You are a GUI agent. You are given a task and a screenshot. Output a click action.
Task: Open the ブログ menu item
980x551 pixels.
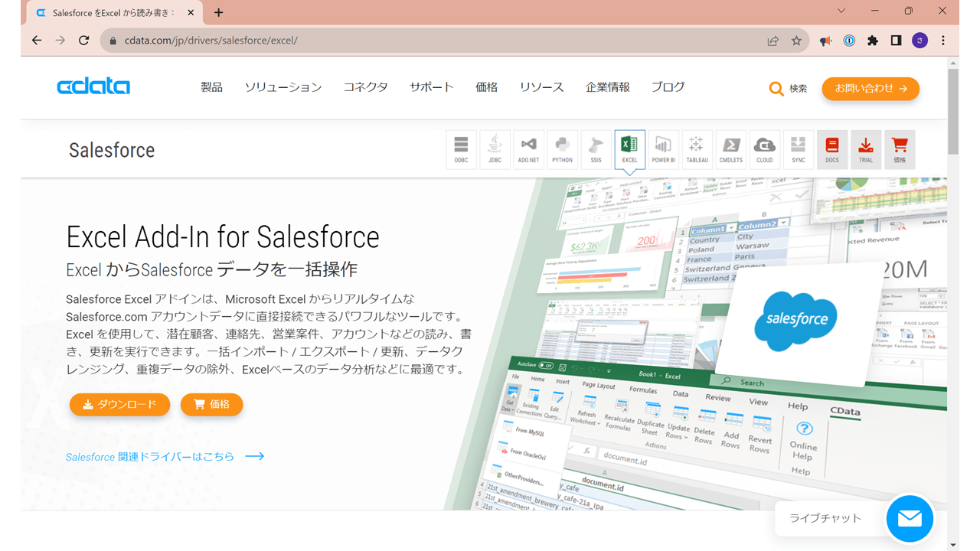(x=667, y=87)
